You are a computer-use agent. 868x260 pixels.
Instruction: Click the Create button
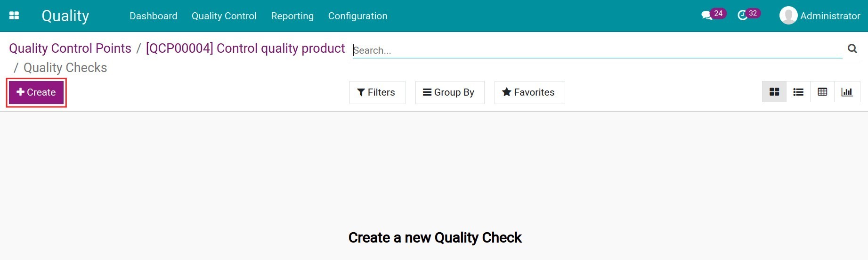tap(36, 92)
